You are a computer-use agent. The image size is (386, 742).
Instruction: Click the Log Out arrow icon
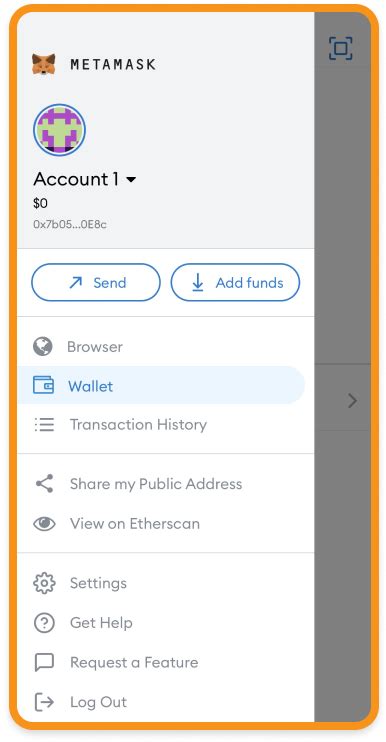coord(44,702)
